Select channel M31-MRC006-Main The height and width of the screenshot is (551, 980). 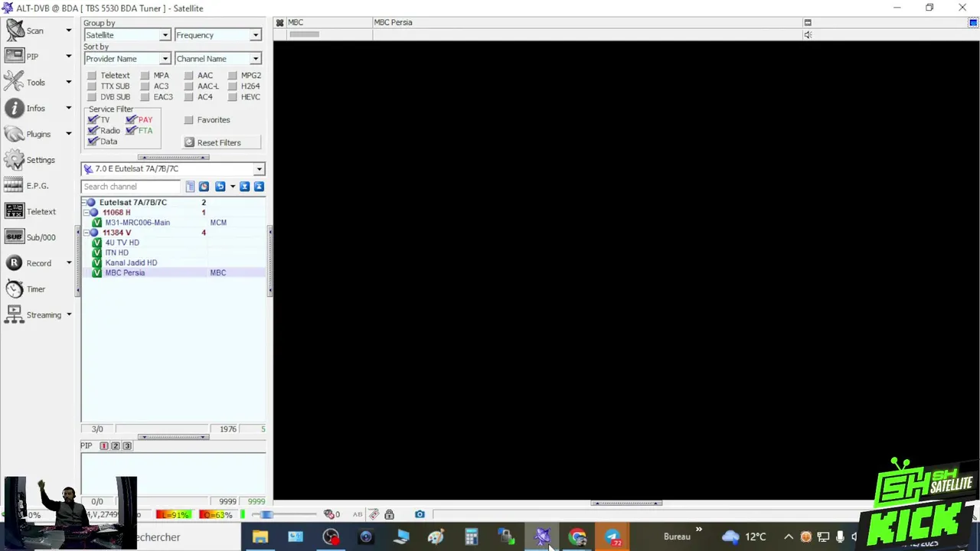[137, 223]
